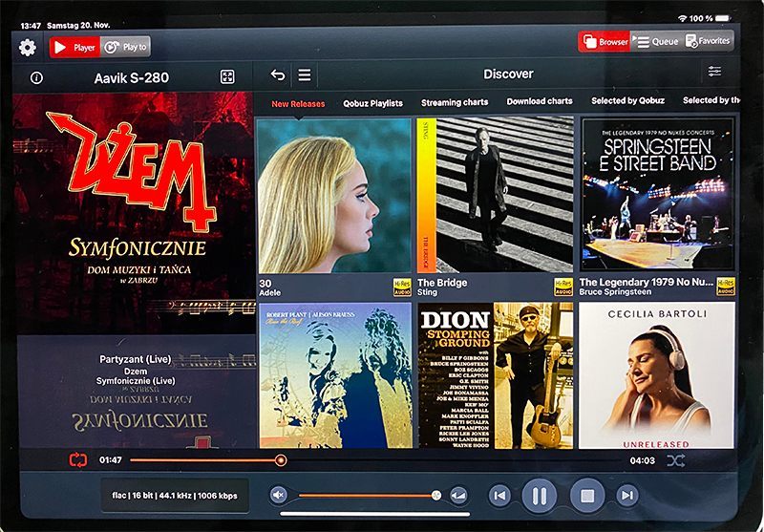
Task: Open the hamburger list menu
Action: click(305, 75)
